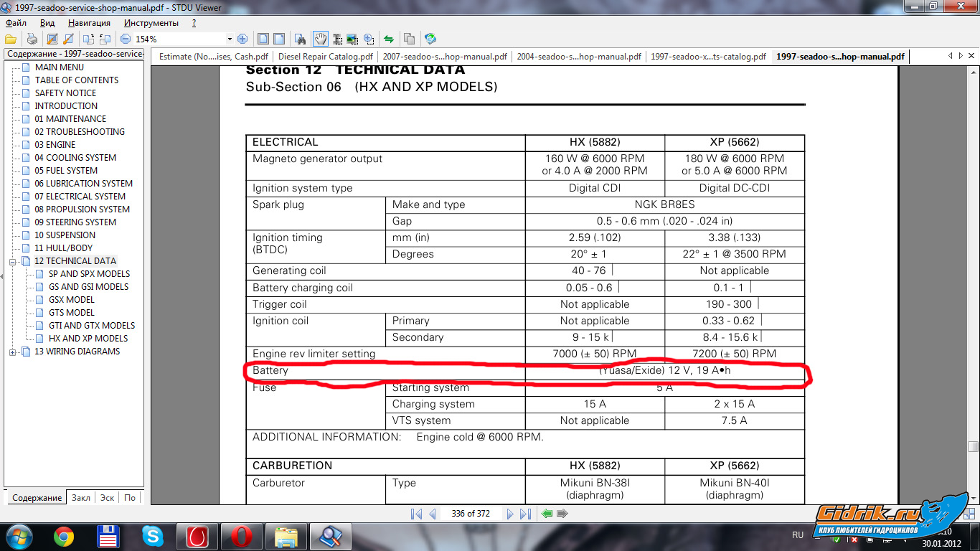Click the zoom in plus button
Image resolution: width=980 pixels, height=551 pixels.
click(242, 39)
